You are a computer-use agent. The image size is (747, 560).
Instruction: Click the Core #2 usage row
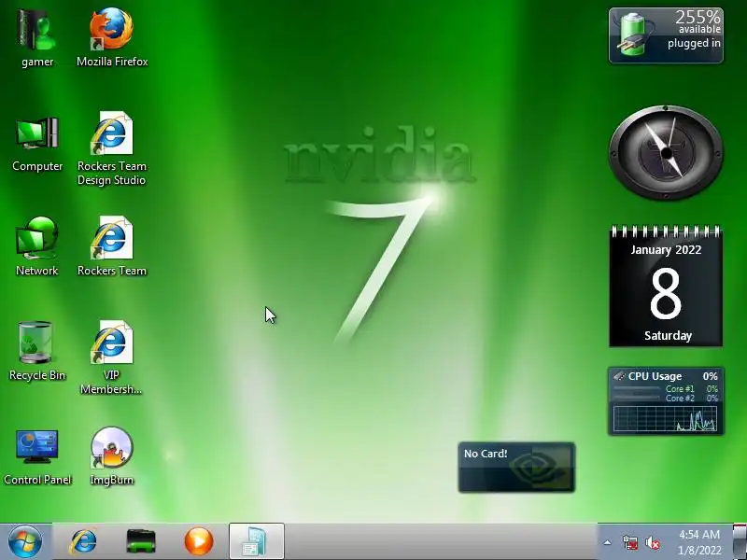666,399
